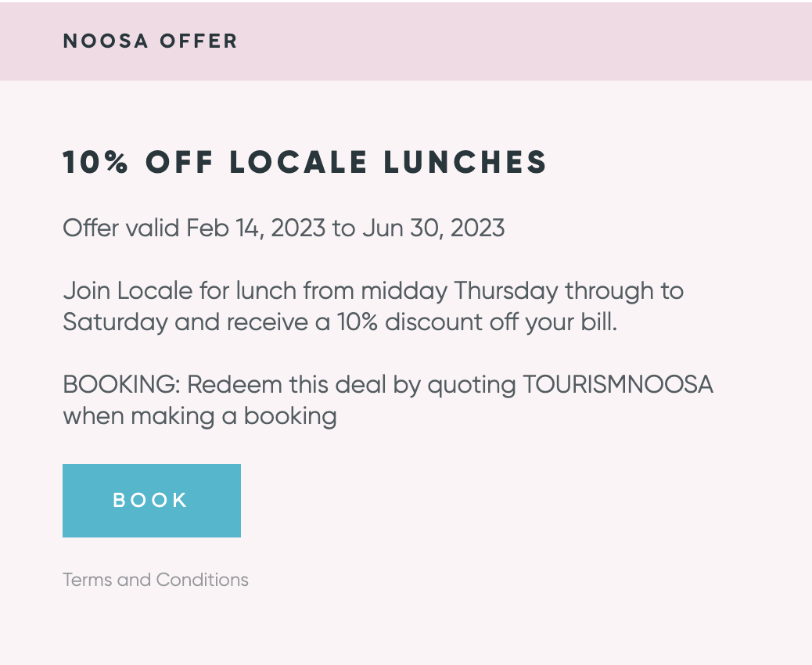Click the 10% OFF LOCALE LUNCHES heading

[305, 162]
